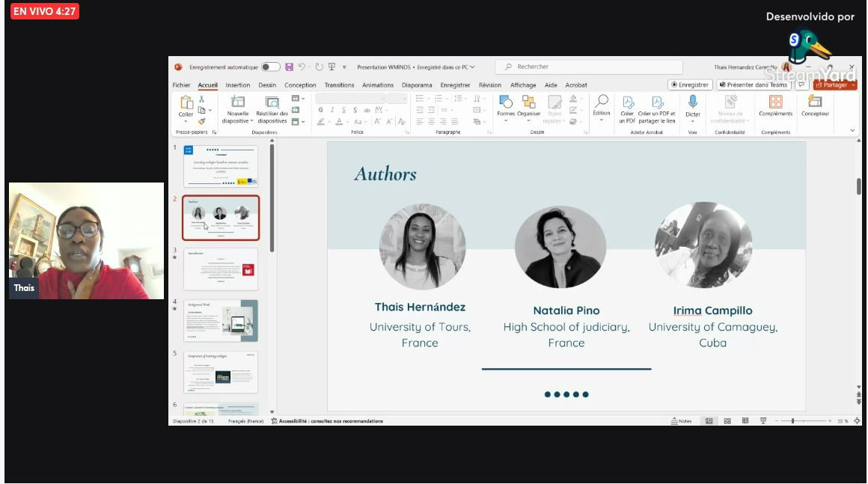Open the Concepteur design ideas pane

point(815,102)
